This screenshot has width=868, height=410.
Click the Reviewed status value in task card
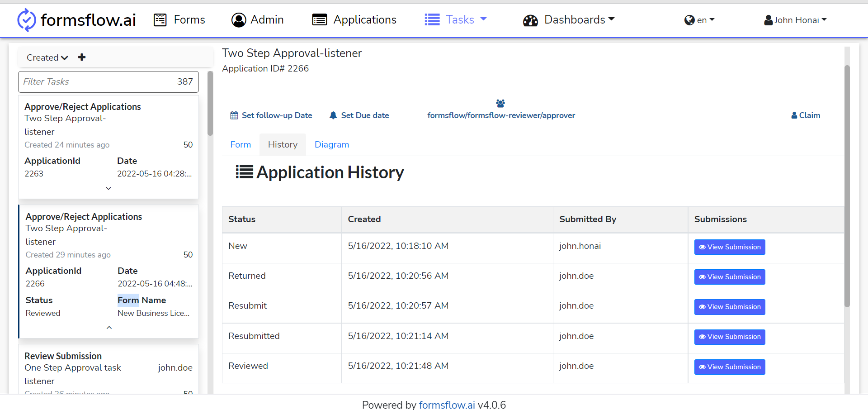43,313
